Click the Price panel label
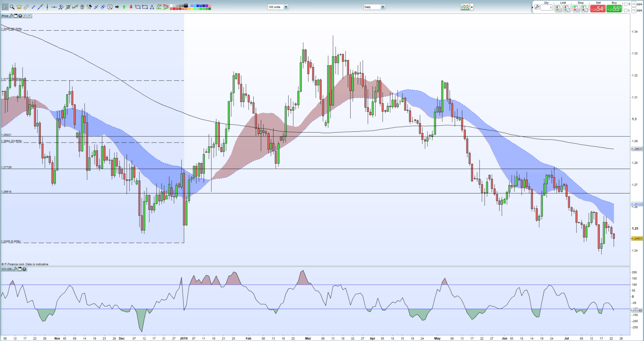Viewport: 644px width, 341px height. pos(5,16)
